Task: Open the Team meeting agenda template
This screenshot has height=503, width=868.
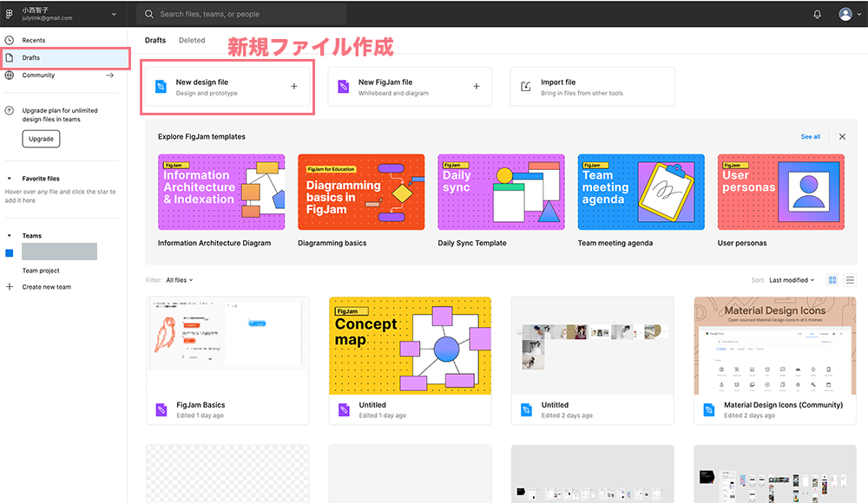Action: pyautogui.click(x=641, y=193)
